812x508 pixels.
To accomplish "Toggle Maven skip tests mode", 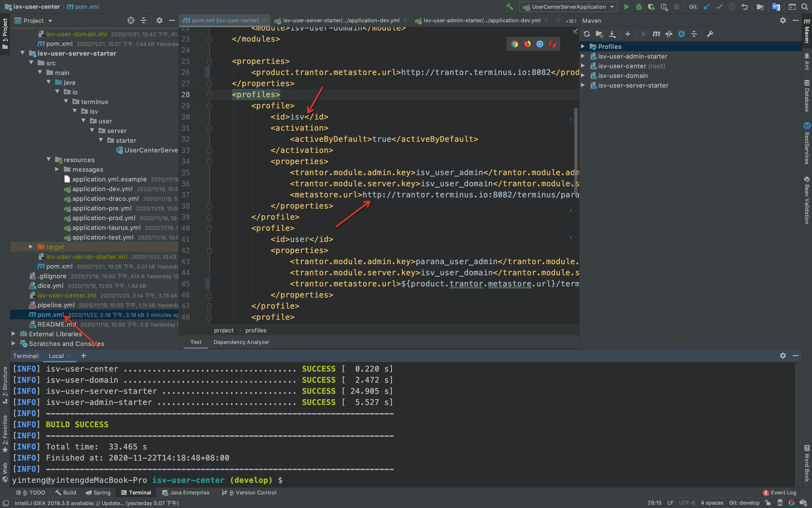I will tap(681, 34).
